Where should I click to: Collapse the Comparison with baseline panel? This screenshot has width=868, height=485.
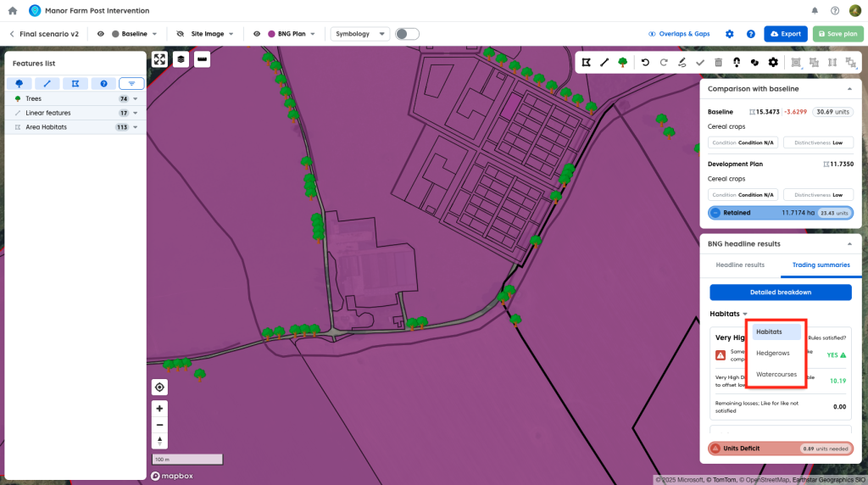pos(849,88)
